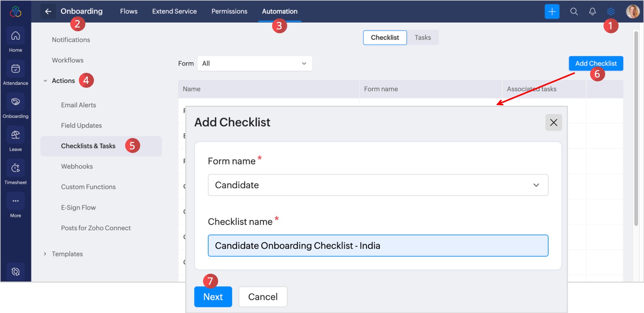Open the Leave module icon
This screenshot has height=313, width=644.
pyautogui.click(x=15, y=135)
